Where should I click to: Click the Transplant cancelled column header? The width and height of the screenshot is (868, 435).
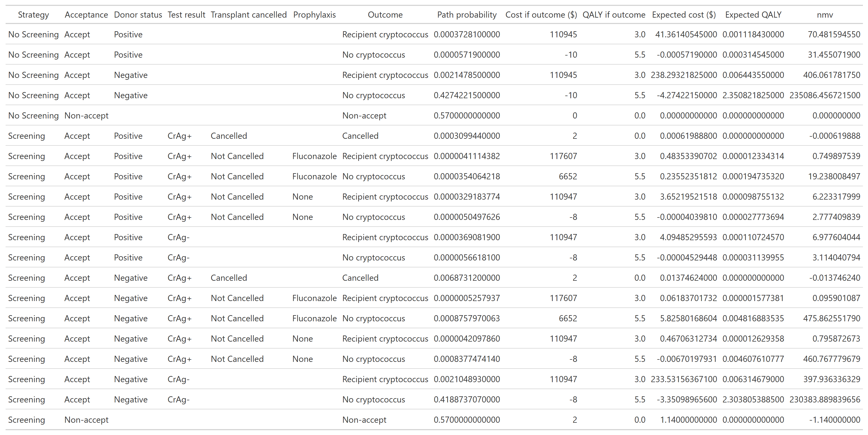[x=249, y=15]
